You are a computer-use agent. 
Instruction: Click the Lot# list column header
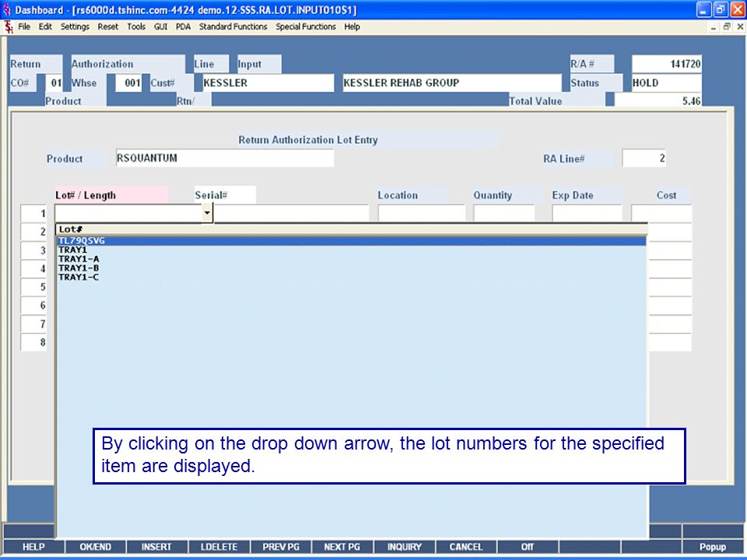(x=351, y=229)
